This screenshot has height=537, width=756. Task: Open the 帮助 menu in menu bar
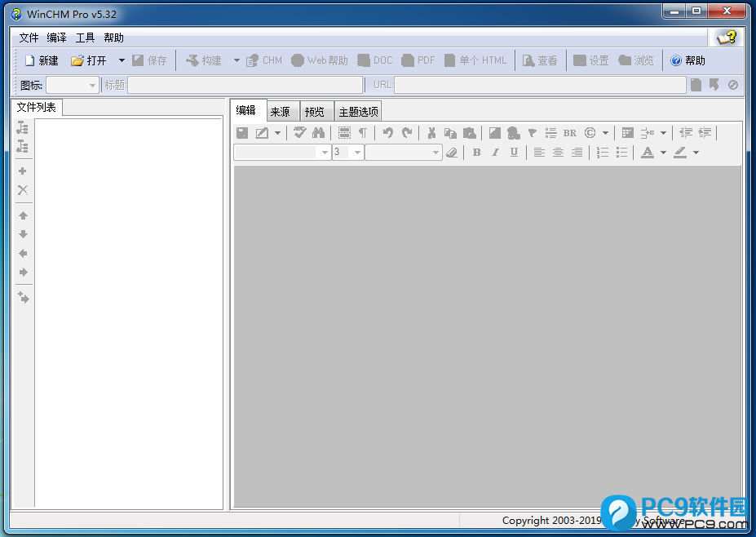click(113, 38)
